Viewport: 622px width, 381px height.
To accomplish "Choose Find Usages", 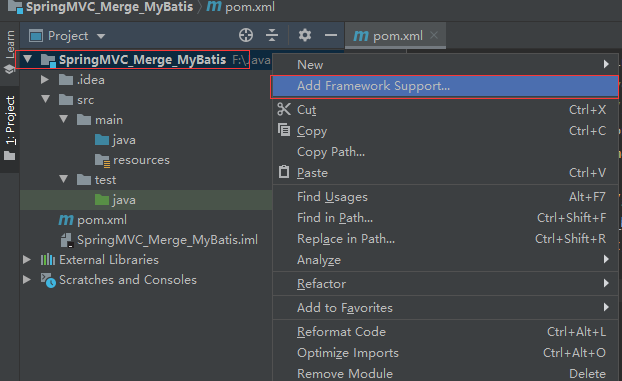I will (445, 196).
